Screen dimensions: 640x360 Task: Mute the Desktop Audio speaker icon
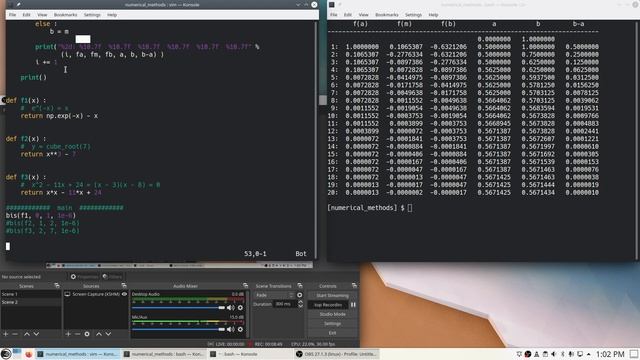click(231, 307)
